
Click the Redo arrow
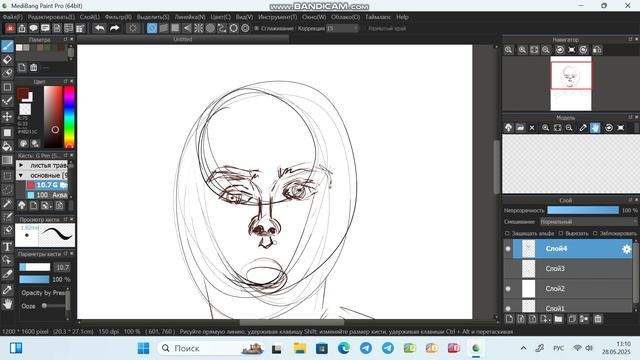point(115,28)
